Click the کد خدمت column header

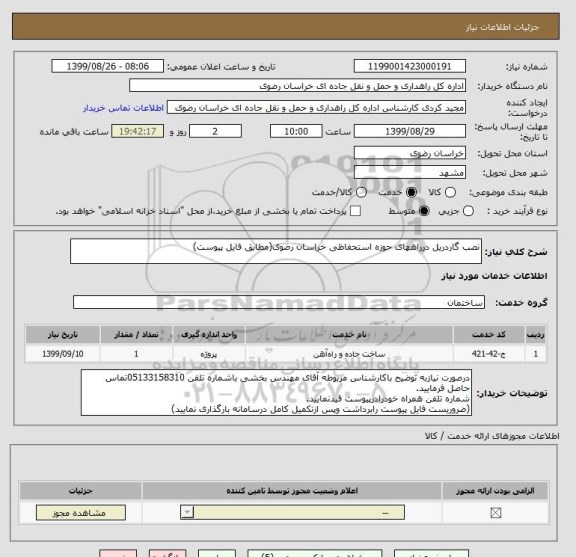489,334
